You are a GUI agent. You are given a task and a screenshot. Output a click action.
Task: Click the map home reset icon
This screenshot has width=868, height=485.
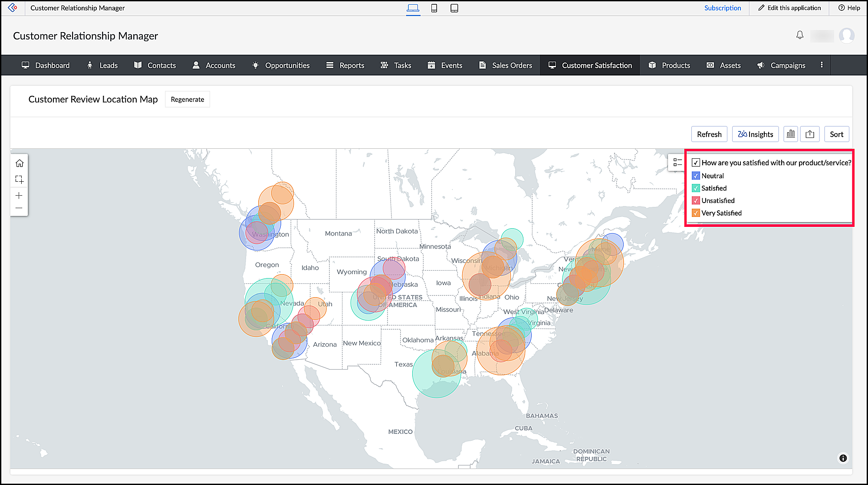pyautogui.click(x=19, y=163)
